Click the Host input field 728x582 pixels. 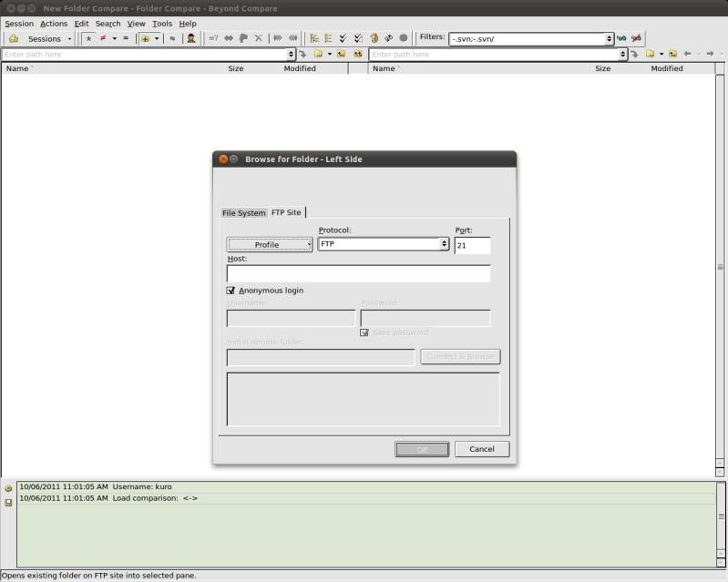(358, 273)
